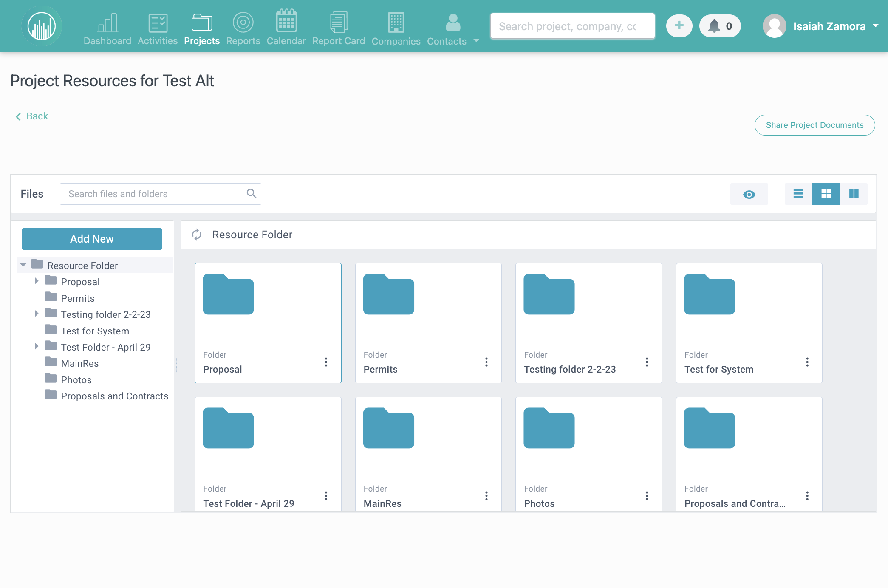
Task: Expand the Proposal tree node
Action: click(x=37, y=281)
